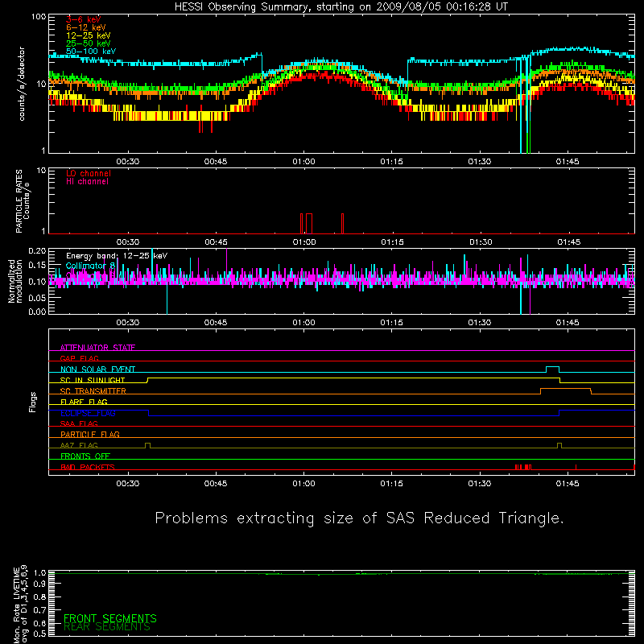The height and width of the screenshot is (644, 644).
Task: Select the orange 6-12 keV legend label
Action: [86, 27]
